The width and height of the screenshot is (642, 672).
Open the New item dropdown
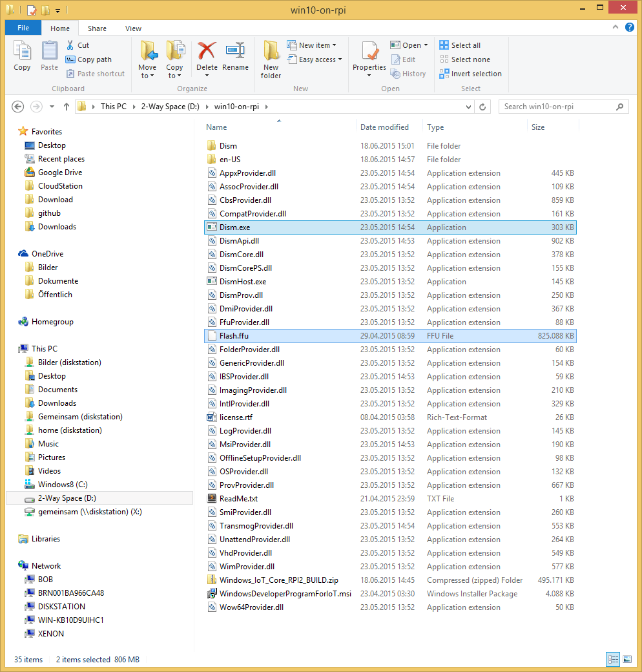tap(313, 45)
